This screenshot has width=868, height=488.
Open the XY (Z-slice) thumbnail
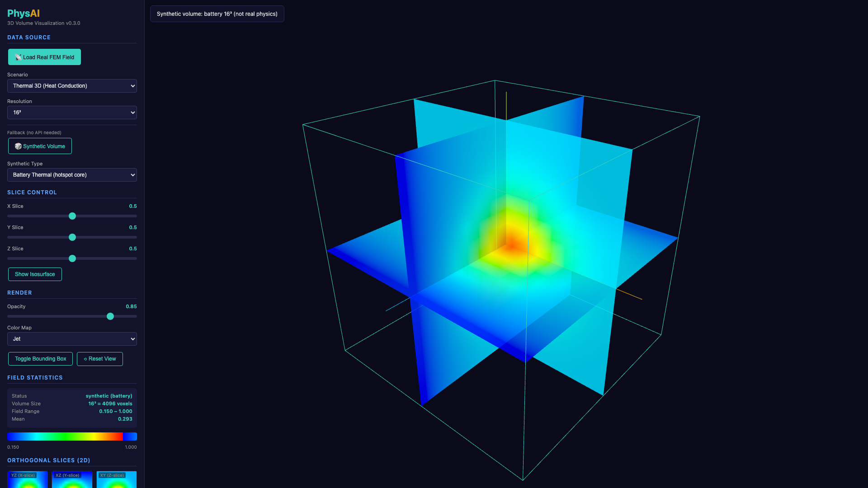point(117,479)
